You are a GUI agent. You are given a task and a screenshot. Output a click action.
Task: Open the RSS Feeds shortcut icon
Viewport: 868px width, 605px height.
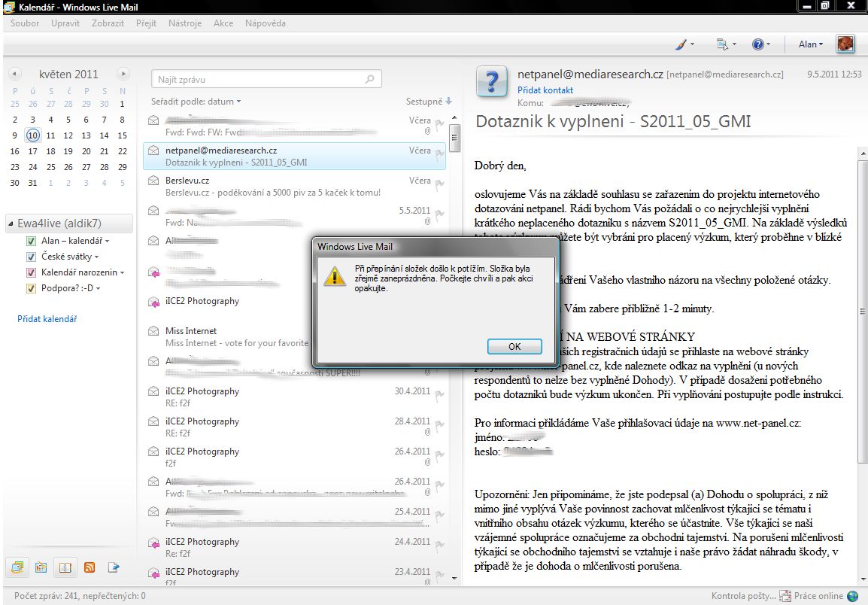pyautogui.click(x=89, y=567)
